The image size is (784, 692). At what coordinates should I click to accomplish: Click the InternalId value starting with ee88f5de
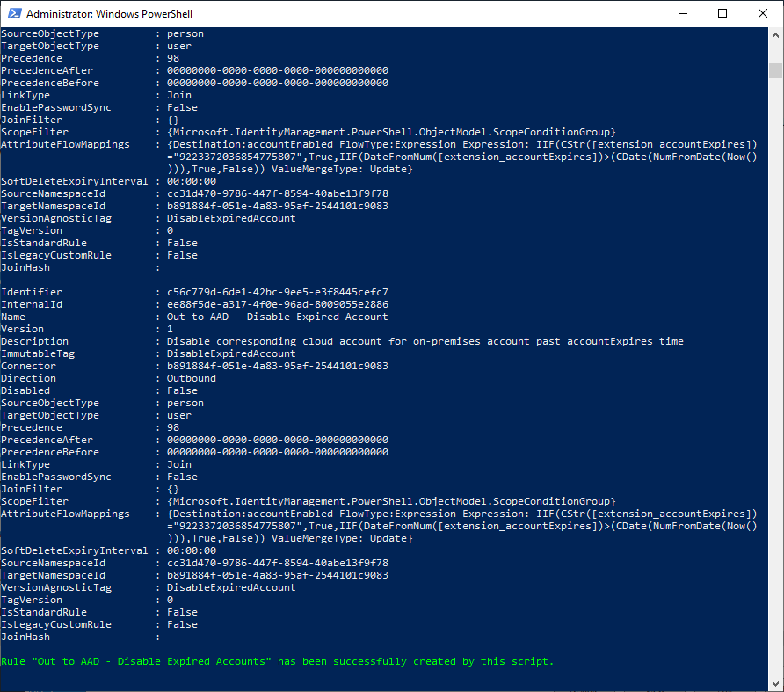coord(277,304)
